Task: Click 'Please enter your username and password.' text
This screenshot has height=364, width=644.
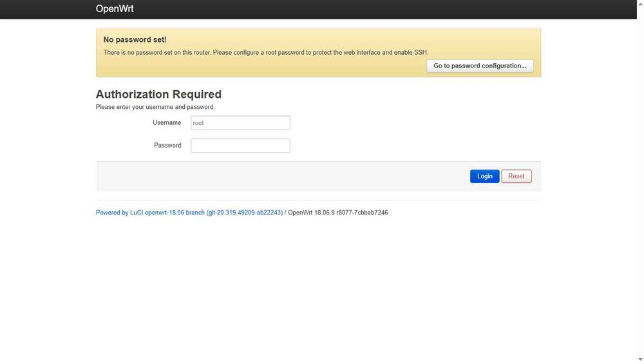Action: [155, 107]
